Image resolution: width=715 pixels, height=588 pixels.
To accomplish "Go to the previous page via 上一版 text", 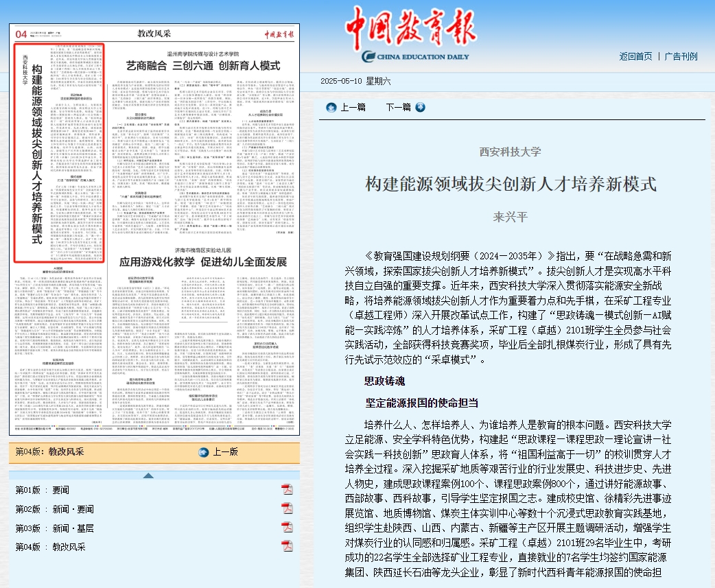I will tap(226, 451).
